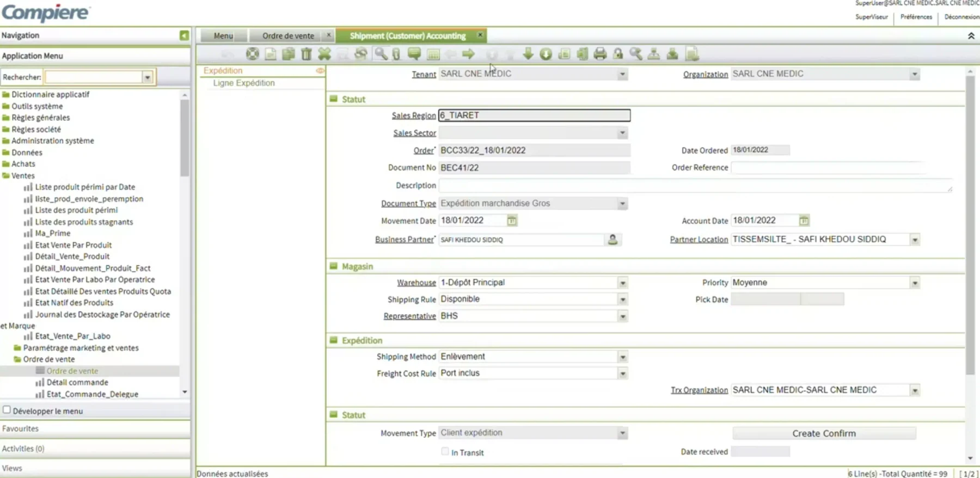Click the archived documents book icon
Image resolution: width=980 pixels, height=478 pixels.
click(x=582, y=54)
